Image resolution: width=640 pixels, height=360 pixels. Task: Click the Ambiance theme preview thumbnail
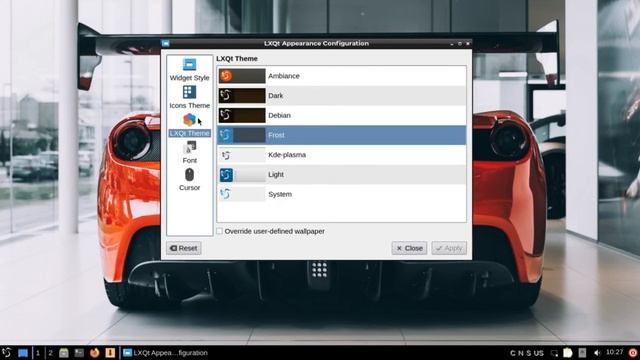[x=242, y=76]
